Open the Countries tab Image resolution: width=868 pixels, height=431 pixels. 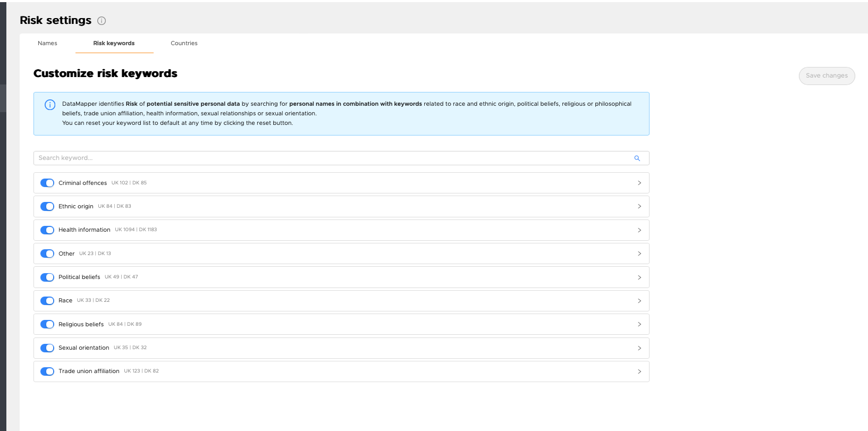click(x=184, y=43)
